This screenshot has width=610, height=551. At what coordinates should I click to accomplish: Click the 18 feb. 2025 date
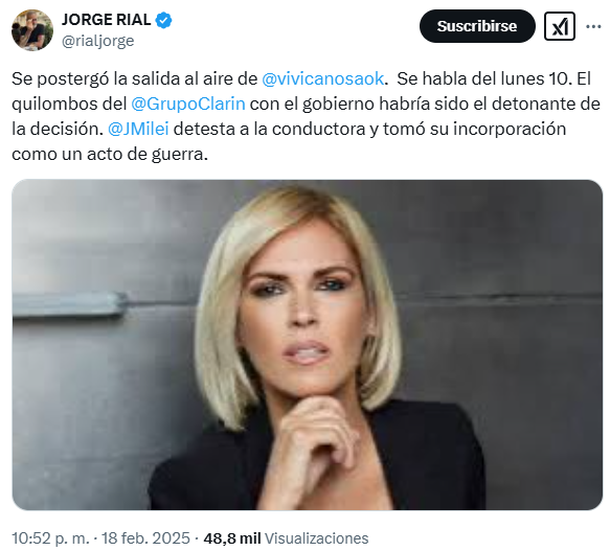tap(145, 539)
